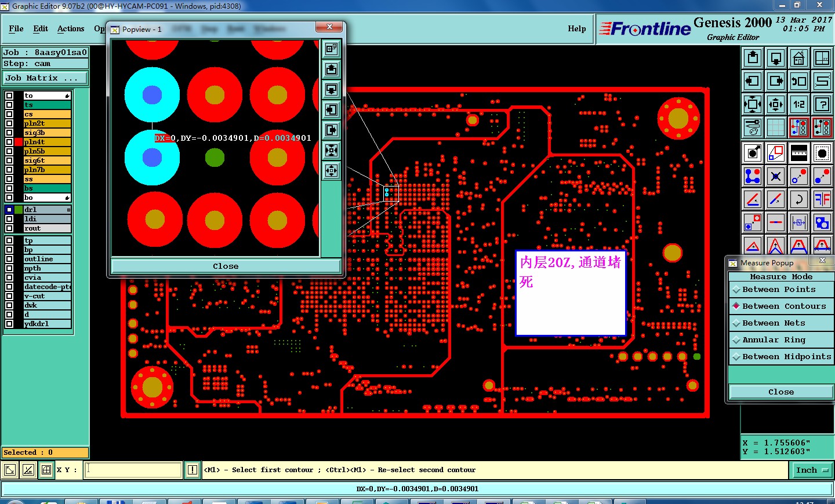Click Popview pan left icon
The image size is (835, 504).
click(331, 110)
